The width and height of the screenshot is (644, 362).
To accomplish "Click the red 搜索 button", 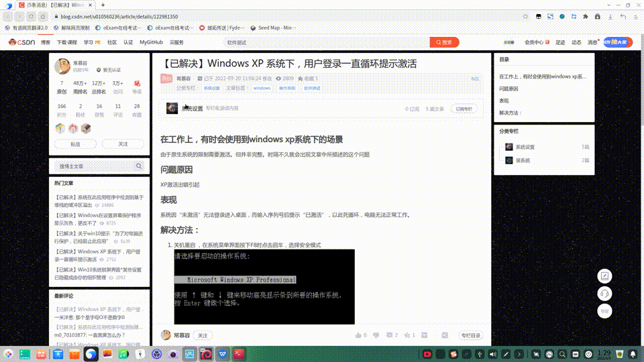I will pos(444,42).
